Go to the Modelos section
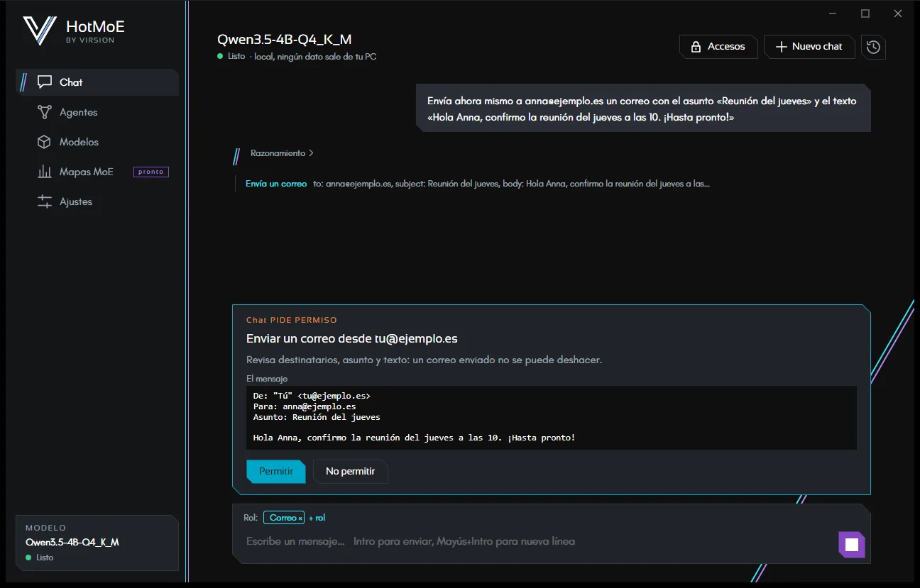Viewport: 920px width, 588px height. 97,142
